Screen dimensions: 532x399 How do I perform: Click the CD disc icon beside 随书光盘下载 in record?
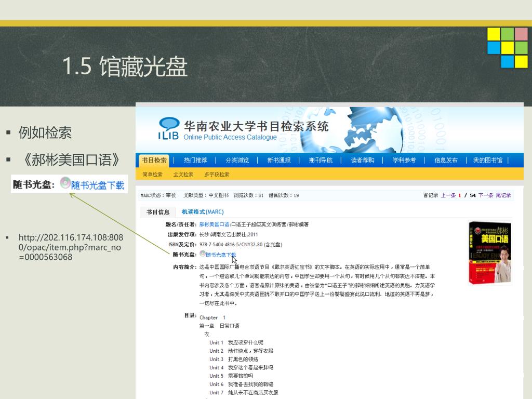coord(203,254)
